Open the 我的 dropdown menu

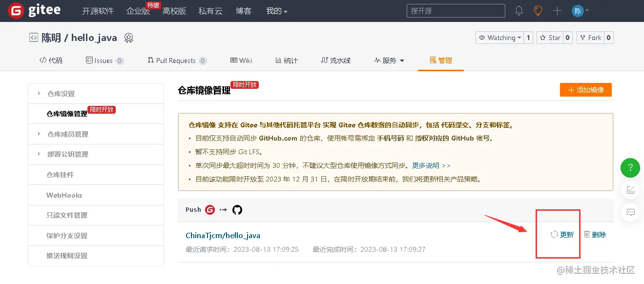(277, 11)
